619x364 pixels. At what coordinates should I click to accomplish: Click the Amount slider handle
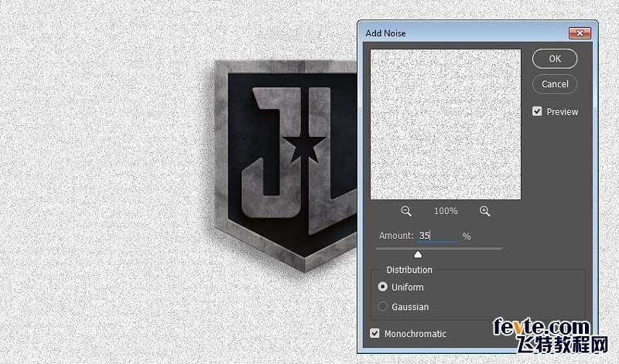click(x=418, y=254)
